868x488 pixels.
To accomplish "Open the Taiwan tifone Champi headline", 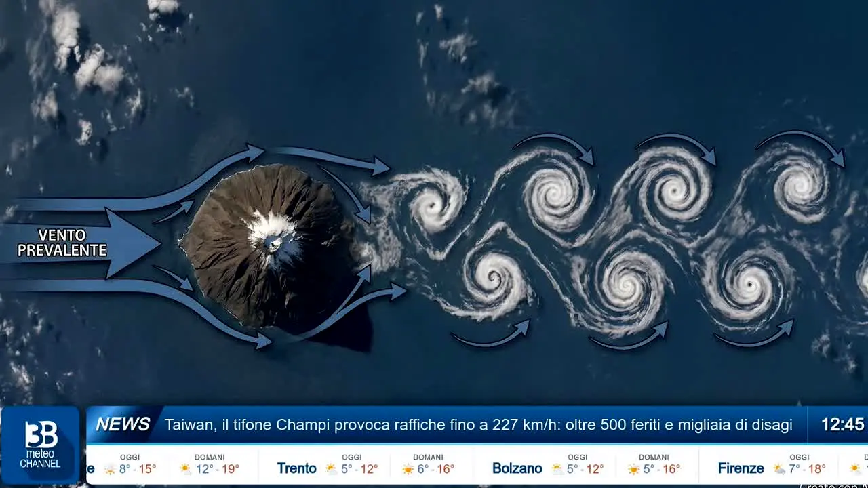I will tap(479, 425).
